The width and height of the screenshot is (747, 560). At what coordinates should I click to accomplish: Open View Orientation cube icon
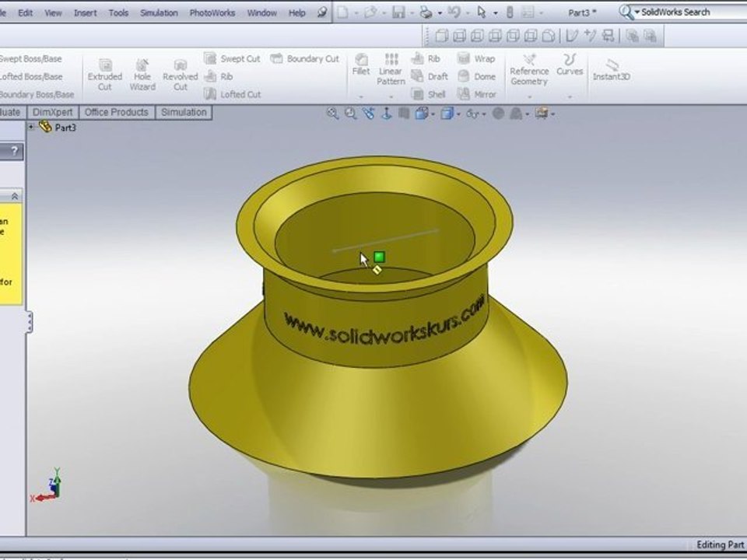coord(421,114)
